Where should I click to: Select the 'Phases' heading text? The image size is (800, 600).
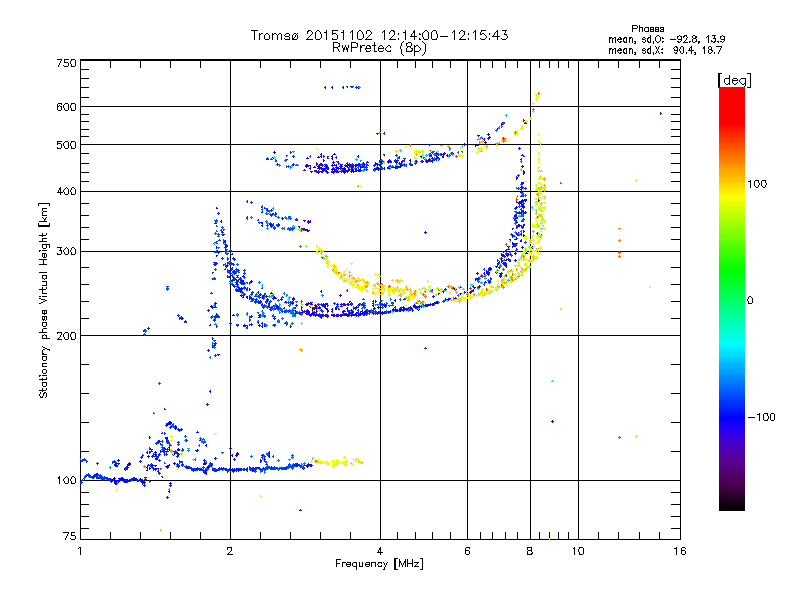click(647, 29)
